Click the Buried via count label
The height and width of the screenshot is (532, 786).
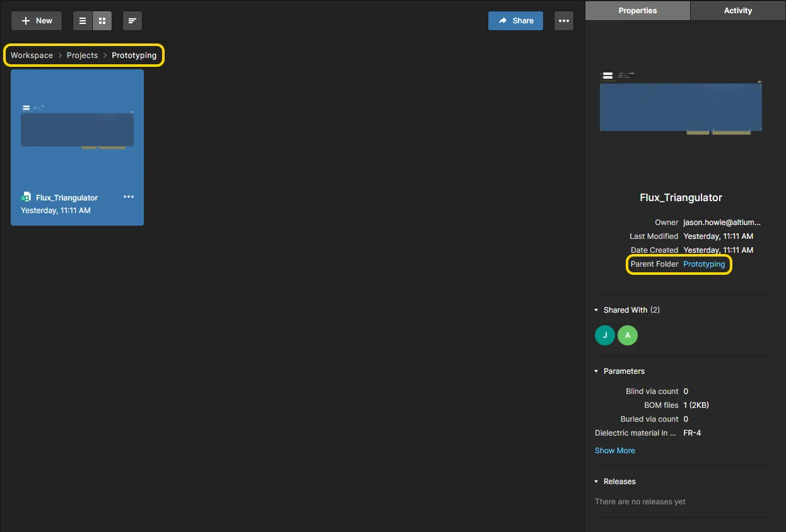coord(650,419)
